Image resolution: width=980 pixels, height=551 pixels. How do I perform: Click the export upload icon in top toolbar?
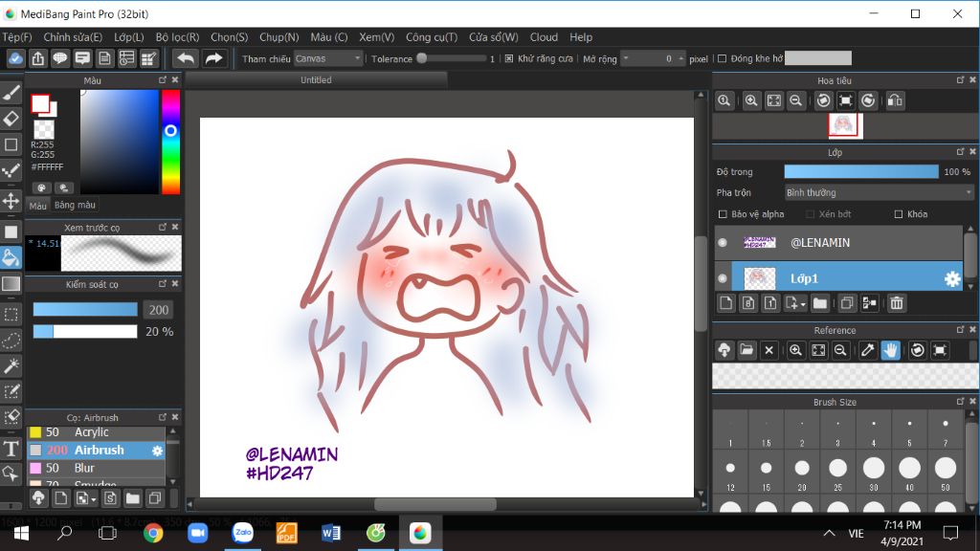coord(38,58)
